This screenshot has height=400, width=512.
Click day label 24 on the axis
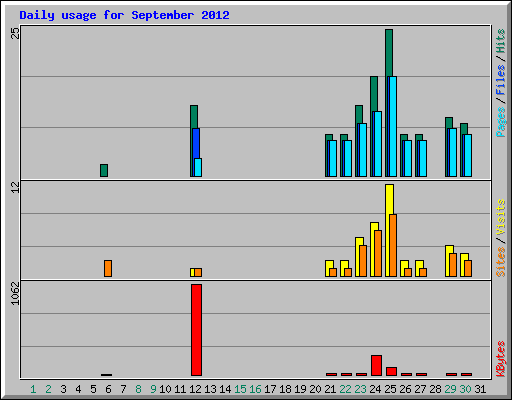coord(375,389)
